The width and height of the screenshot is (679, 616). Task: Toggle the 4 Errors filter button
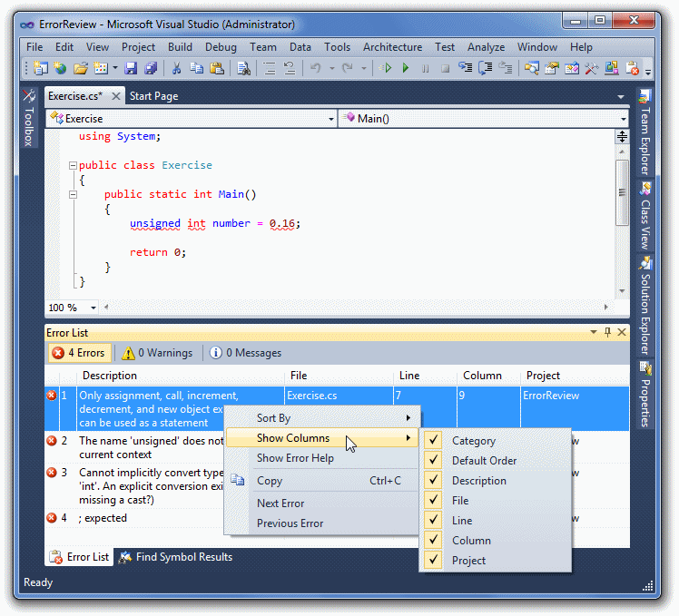click(x=80, y=353)
